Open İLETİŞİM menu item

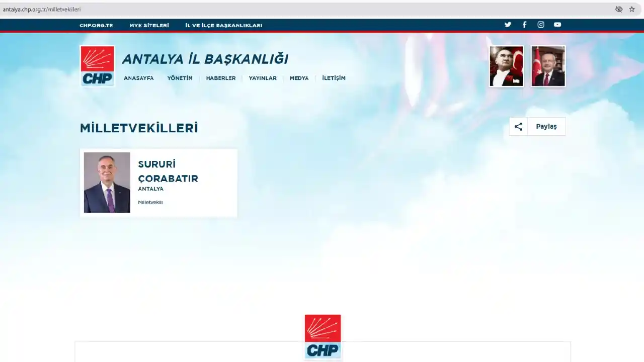click(334, 78)
